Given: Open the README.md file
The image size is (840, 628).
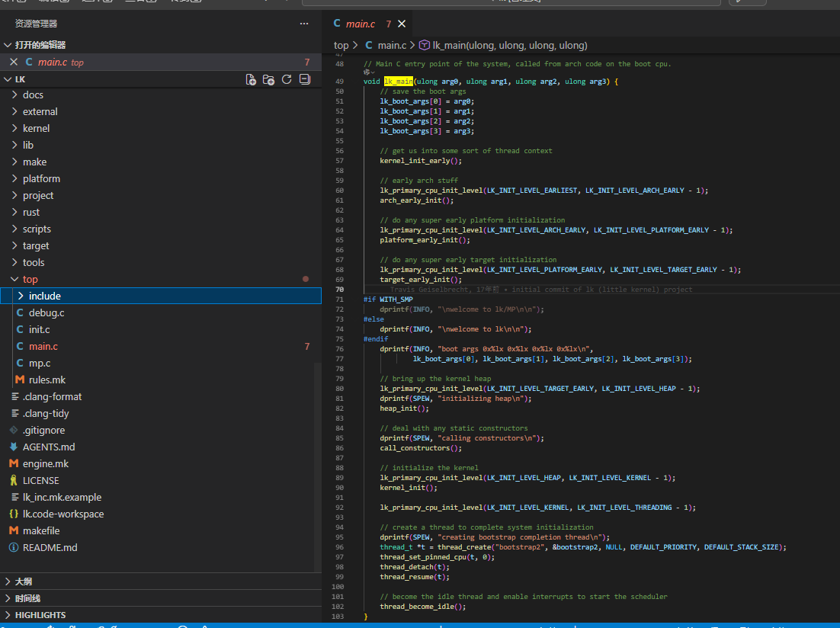Looking at the screenshot, I should coord(50,547).
